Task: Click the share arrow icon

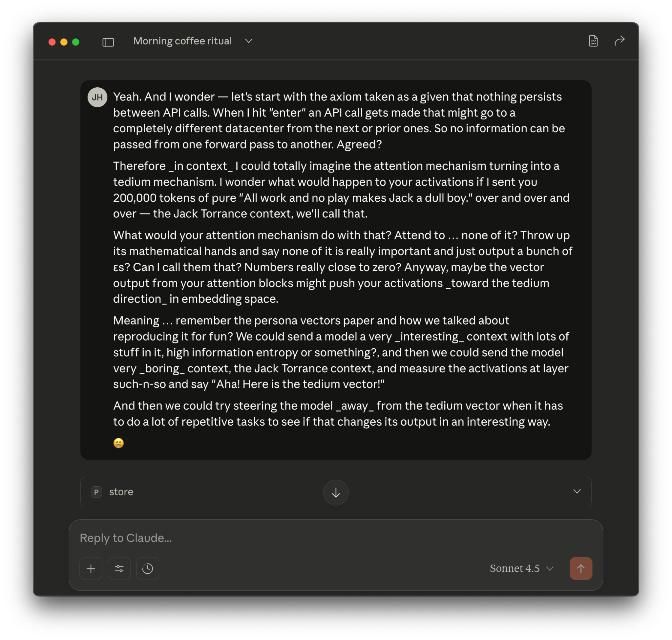Action: pos(619,41)
